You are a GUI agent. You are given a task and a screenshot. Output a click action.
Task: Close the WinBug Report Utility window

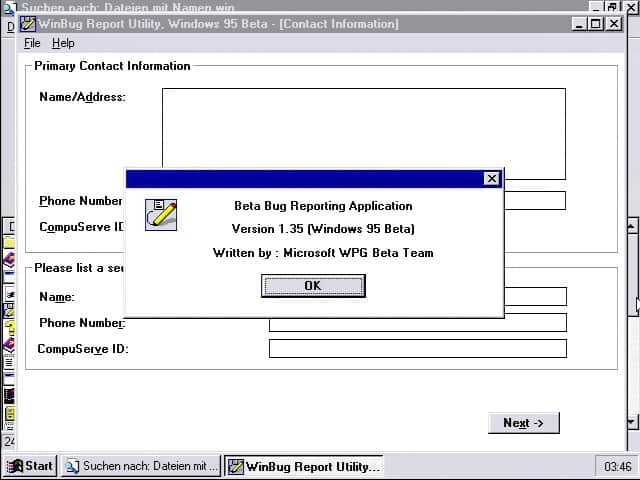click(x=614, y=24)
